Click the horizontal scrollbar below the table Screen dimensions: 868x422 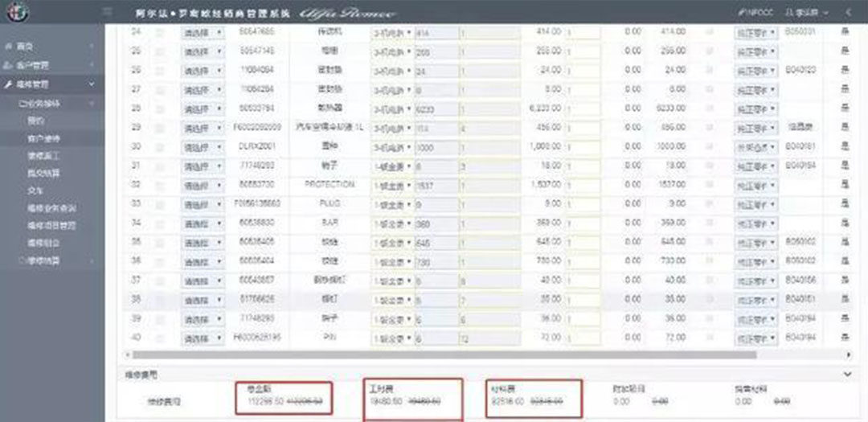(x=444, y=354)
